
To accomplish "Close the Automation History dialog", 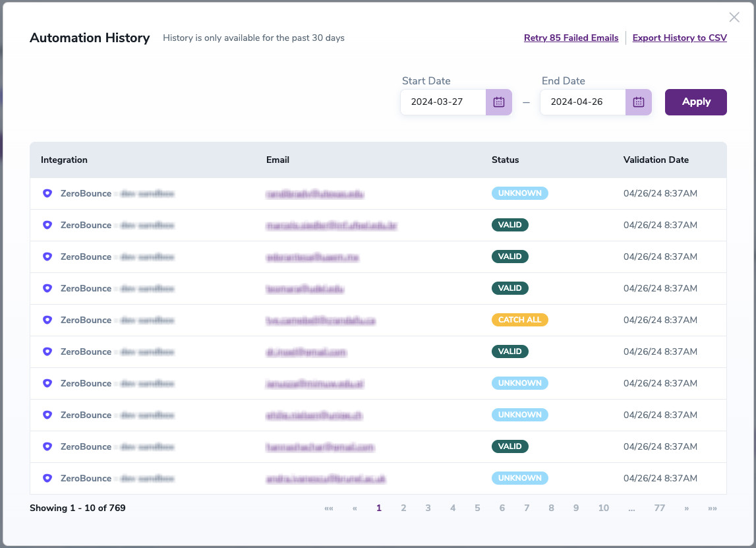I will [x=734, y=18].
